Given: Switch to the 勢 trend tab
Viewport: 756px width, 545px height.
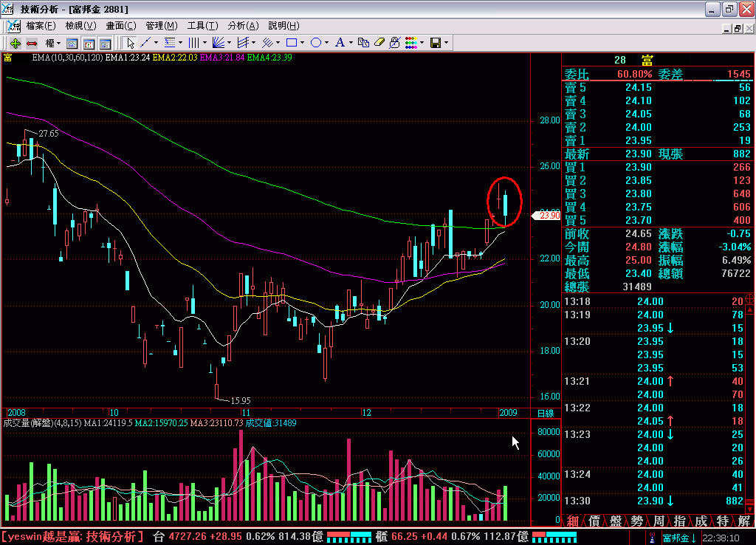Looking at the screenshot, I should [x=637, y=521].
